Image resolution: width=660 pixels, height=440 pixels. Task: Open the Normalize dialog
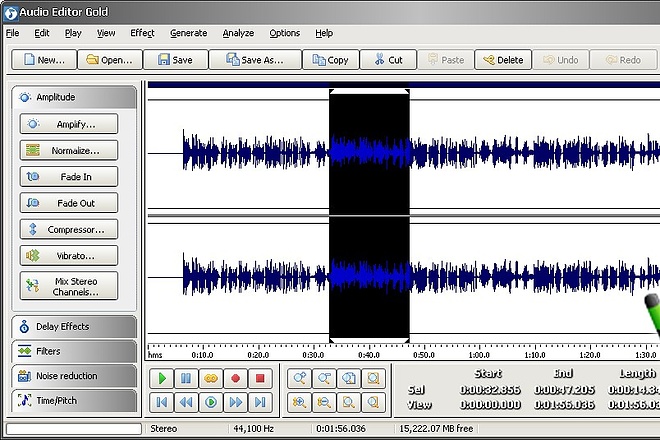[x=69, y=150]
